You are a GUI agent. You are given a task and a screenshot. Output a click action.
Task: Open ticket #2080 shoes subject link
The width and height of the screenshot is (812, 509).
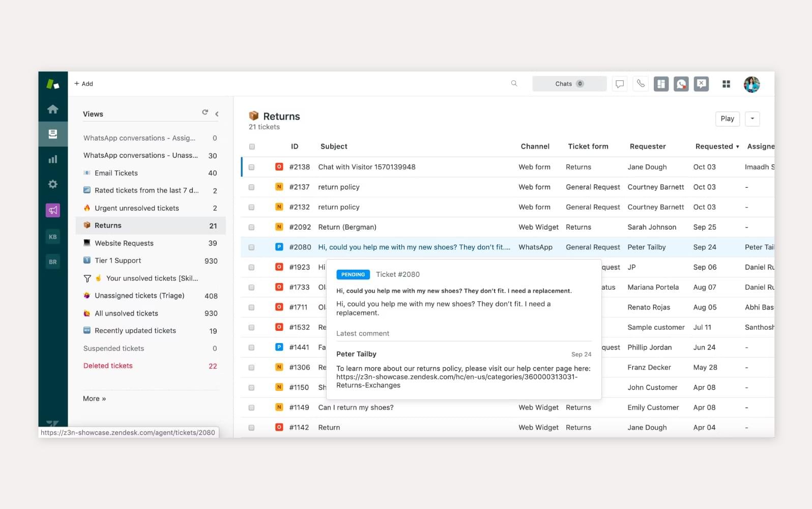[x=414, y=247]
